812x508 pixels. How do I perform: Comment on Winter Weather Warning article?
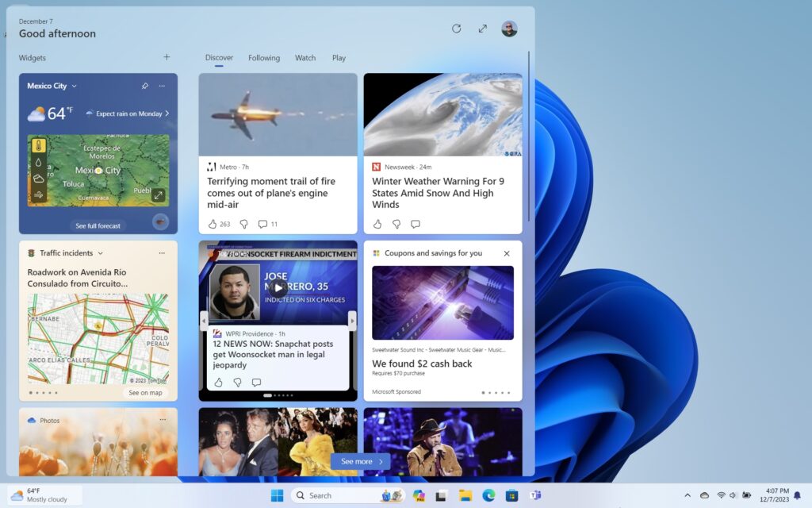pyautogui.click(x=416, y=224)
